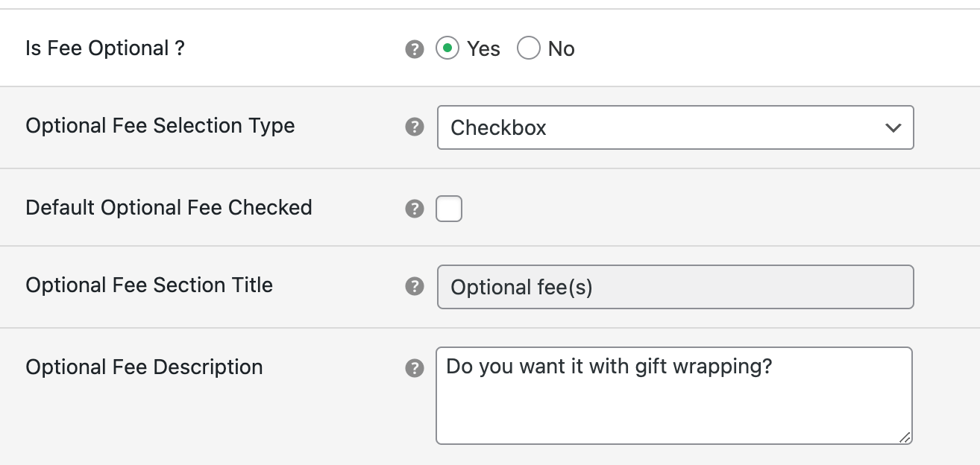Viewport: 980px width, 465px height.
Task: Click the Yes label text
Action: (482, 48)
